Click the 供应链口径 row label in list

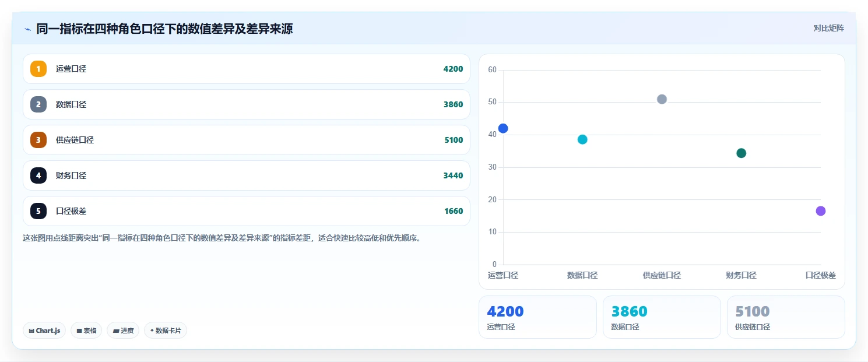click(75, 140)
